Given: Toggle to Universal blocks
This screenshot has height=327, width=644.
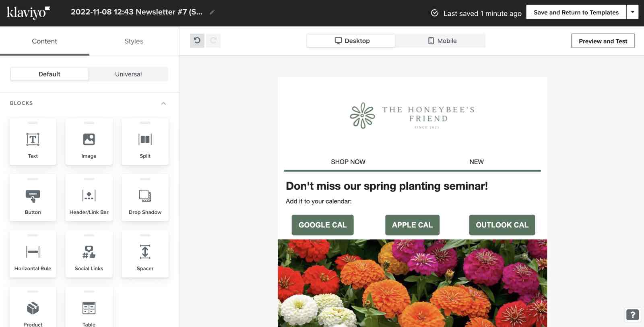Looking at the screenshot, I should (x=128, y=74).
